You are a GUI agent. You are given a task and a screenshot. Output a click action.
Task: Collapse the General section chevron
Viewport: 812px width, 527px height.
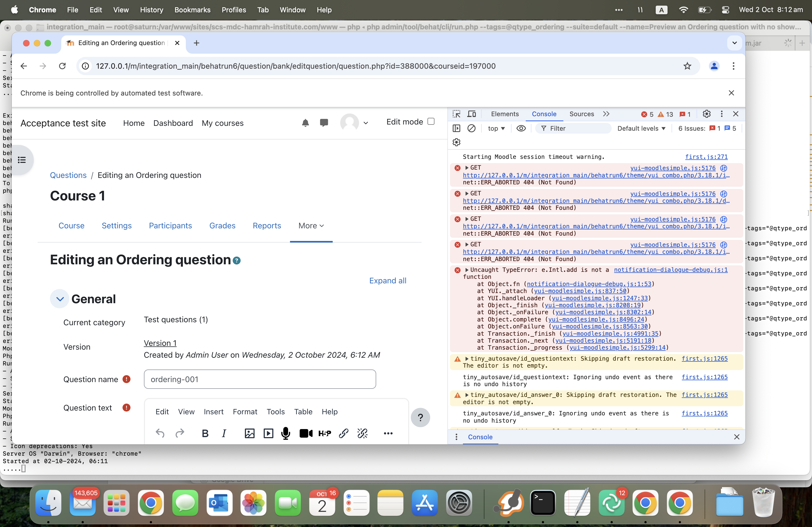point(60,299)
